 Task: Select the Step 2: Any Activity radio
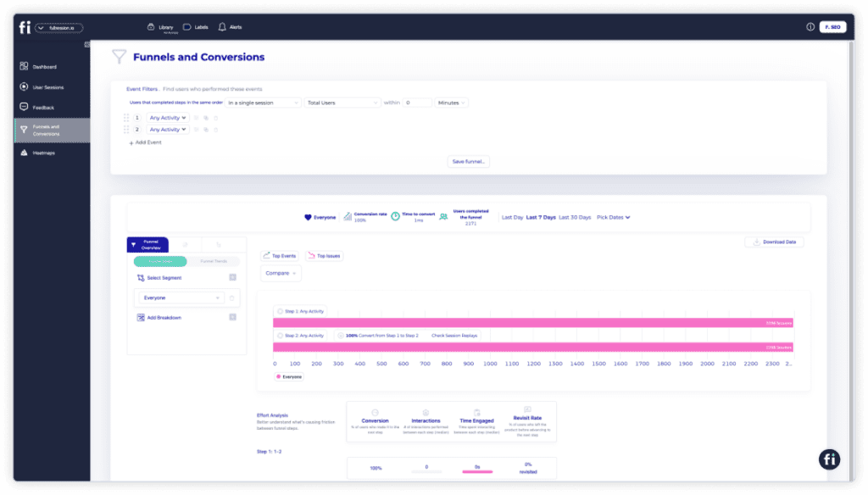pyautogui.click(x=281, y=336)
